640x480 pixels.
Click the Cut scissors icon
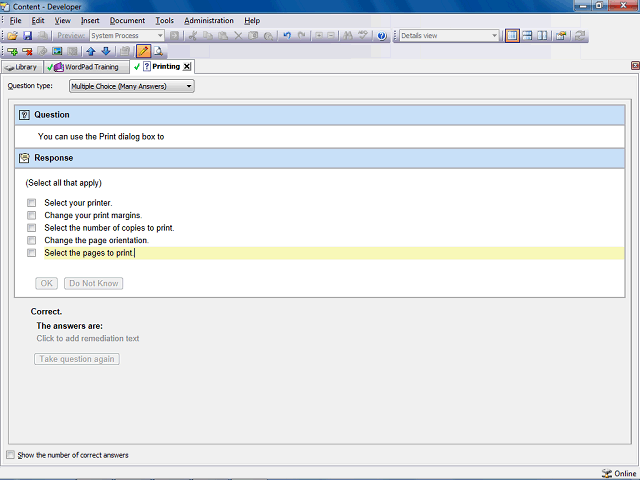pos(193,36)
